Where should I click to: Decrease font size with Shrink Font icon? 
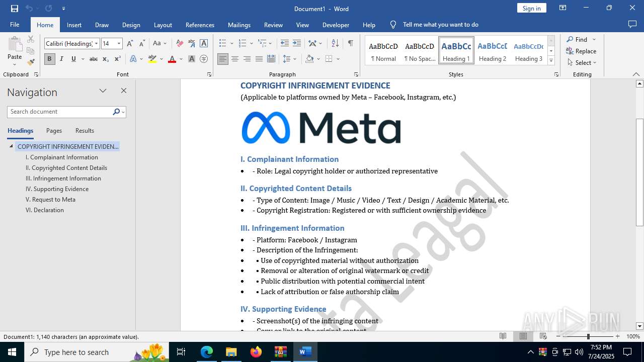coord(142,44)
